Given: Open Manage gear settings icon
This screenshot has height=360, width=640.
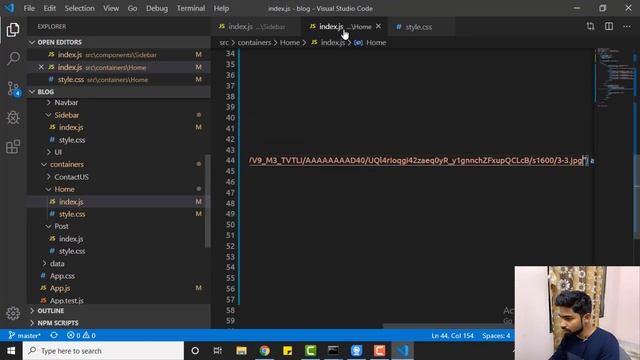Looking at the screenshot, I should tap(13, 313).
